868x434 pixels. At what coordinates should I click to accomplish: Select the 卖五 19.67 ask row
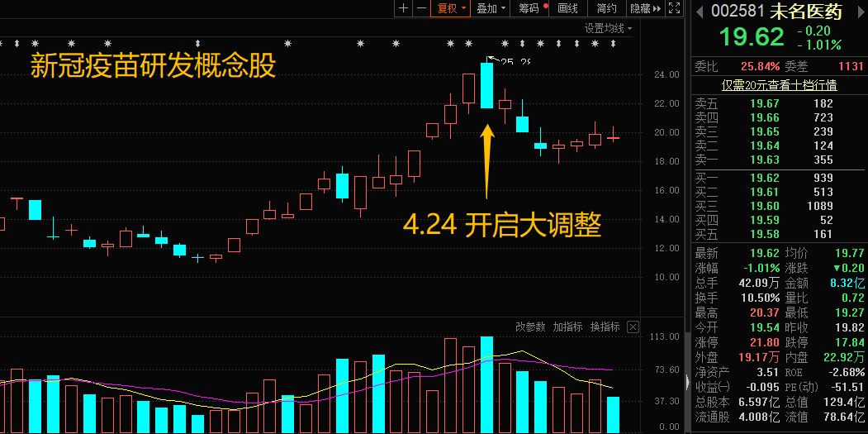pyautogui.click(x=778, y=103)
